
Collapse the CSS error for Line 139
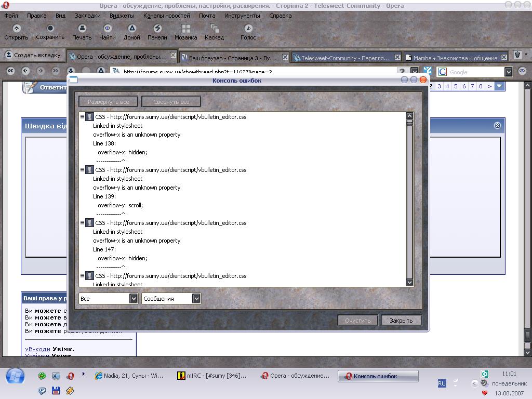pos(83,170)
